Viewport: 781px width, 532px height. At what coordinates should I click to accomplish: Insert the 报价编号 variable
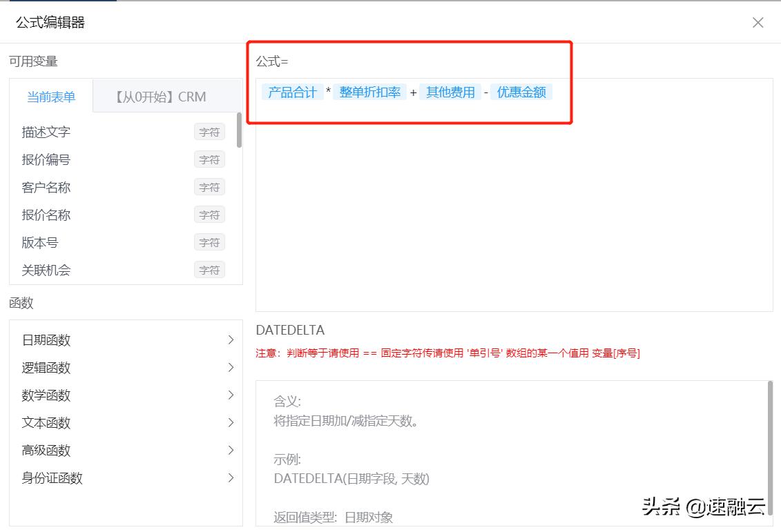point(46,159)
